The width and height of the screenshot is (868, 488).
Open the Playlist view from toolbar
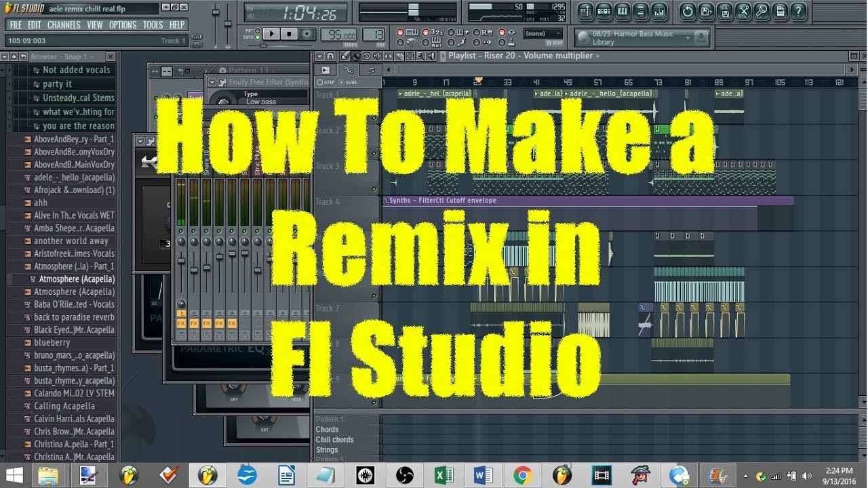coord(585,12)
